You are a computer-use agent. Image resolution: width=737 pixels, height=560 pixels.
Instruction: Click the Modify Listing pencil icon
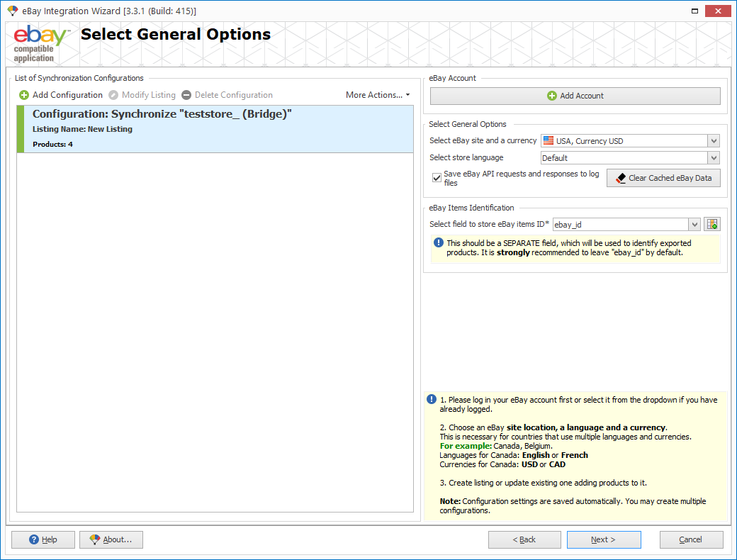(x=113, y=95)
